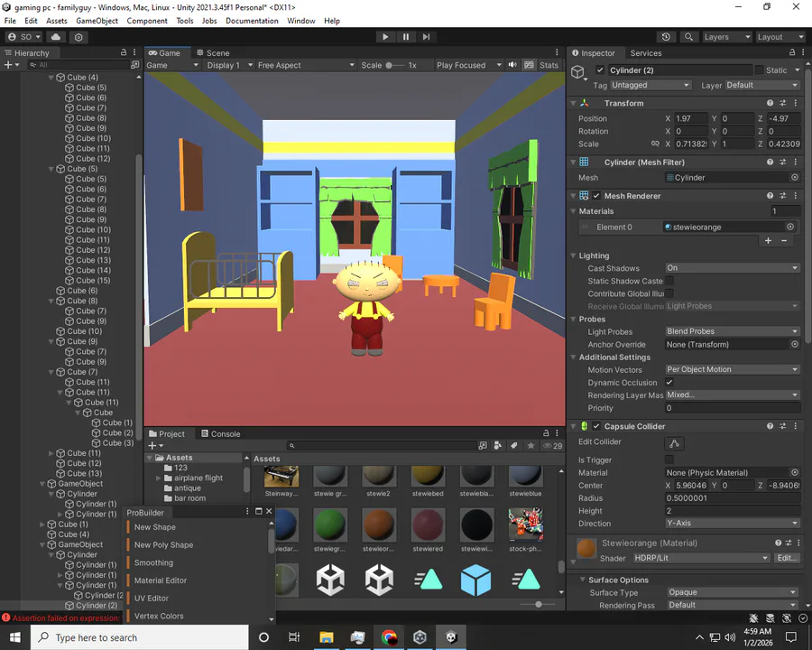Open the cloud services icon
This screenshot has height=650, width=812.
pos(56,37)
